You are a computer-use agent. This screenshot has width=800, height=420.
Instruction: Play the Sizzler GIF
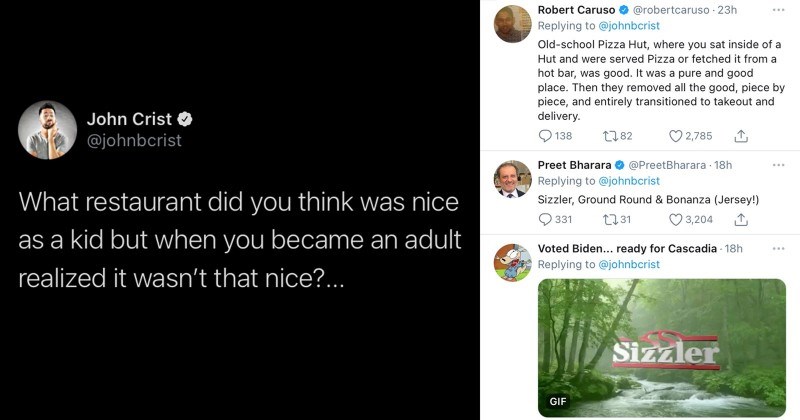click(x=660, y=347)
